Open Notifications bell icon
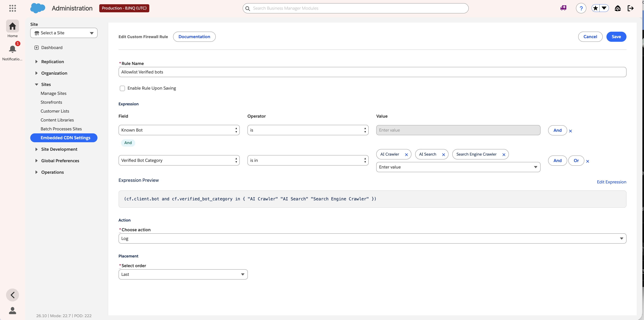644x320 pixels. click(13, 49)
